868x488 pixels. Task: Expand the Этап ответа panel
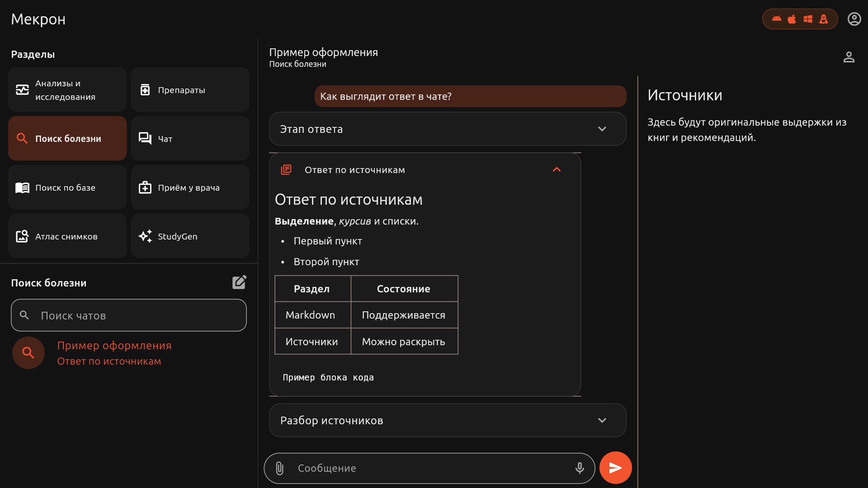click(448, 129)
